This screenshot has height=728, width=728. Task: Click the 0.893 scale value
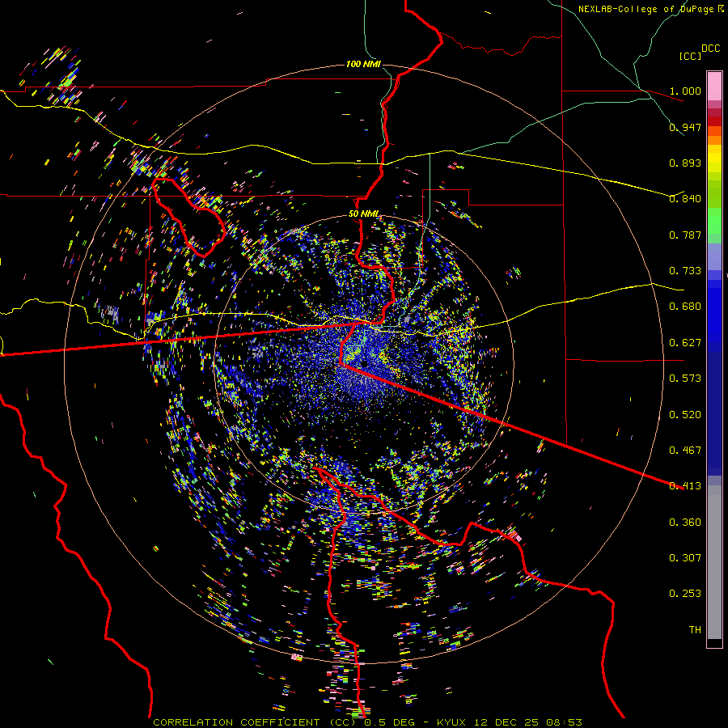point(685,163)
